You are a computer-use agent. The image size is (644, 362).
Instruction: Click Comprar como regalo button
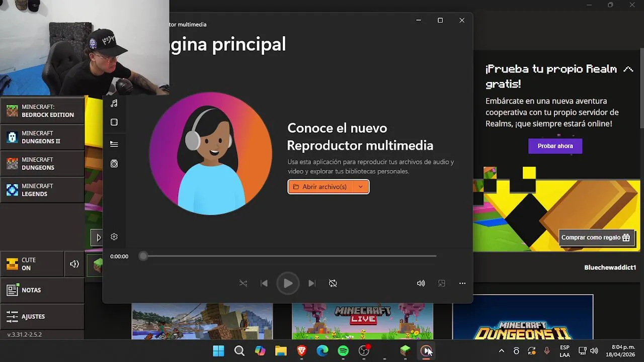tap(596, 237)
